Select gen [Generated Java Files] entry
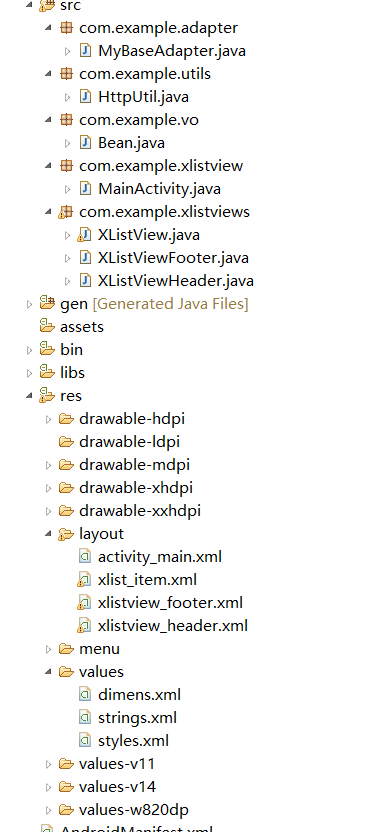366x832 pixels. click(154, 304)
